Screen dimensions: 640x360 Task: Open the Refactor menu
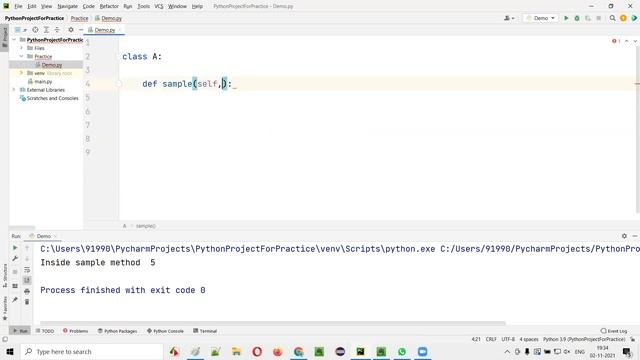pyautogui.click(x=109, y=6)
